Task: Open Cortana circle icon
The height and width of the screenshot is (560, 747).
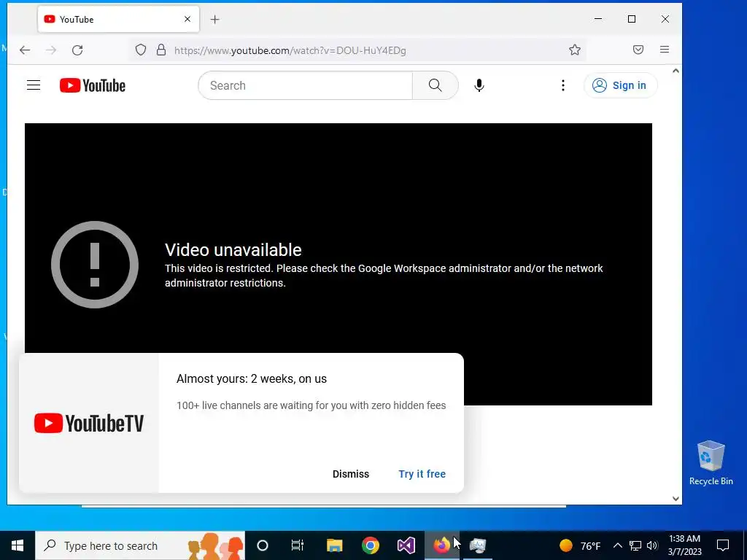Action: click(x=263, y=545)
